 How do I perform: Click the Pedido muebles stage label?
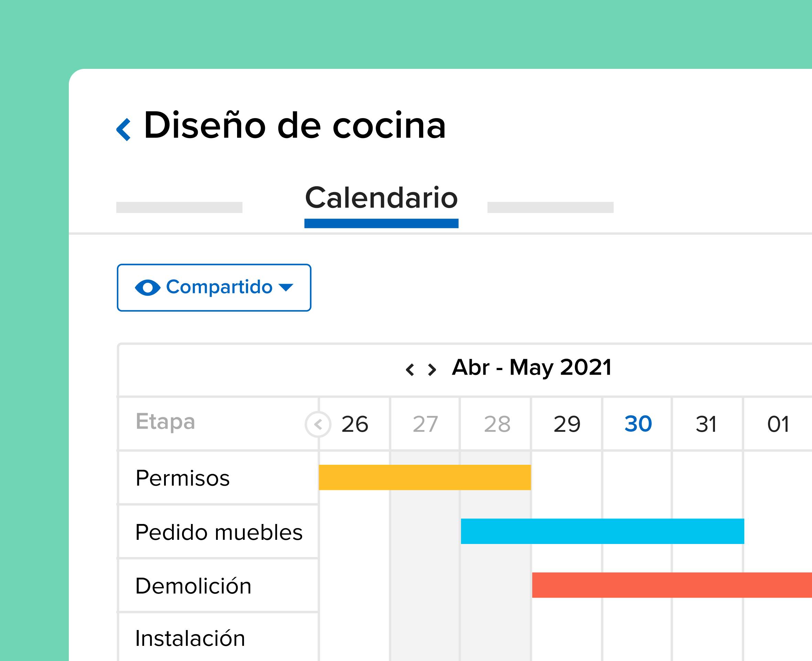[x=219, y=532]
